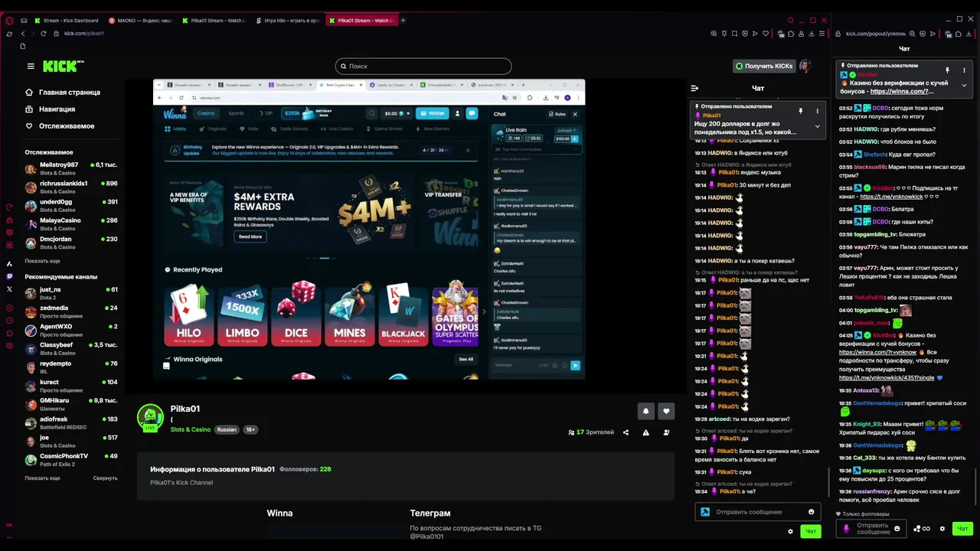This screenshot has height=551, width=980.
Task: Click the Russian language tag
Action: coord(227,430)
